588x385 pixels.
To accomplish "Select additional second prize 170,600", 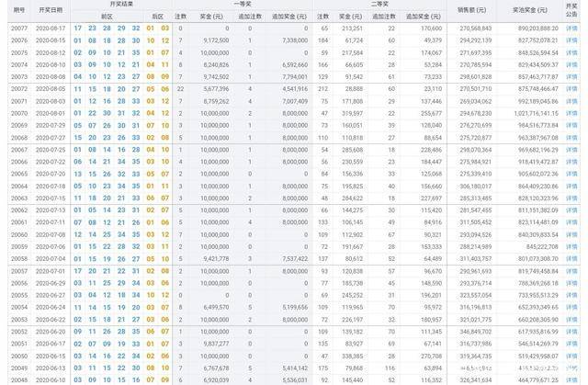I will coord(431,28).
